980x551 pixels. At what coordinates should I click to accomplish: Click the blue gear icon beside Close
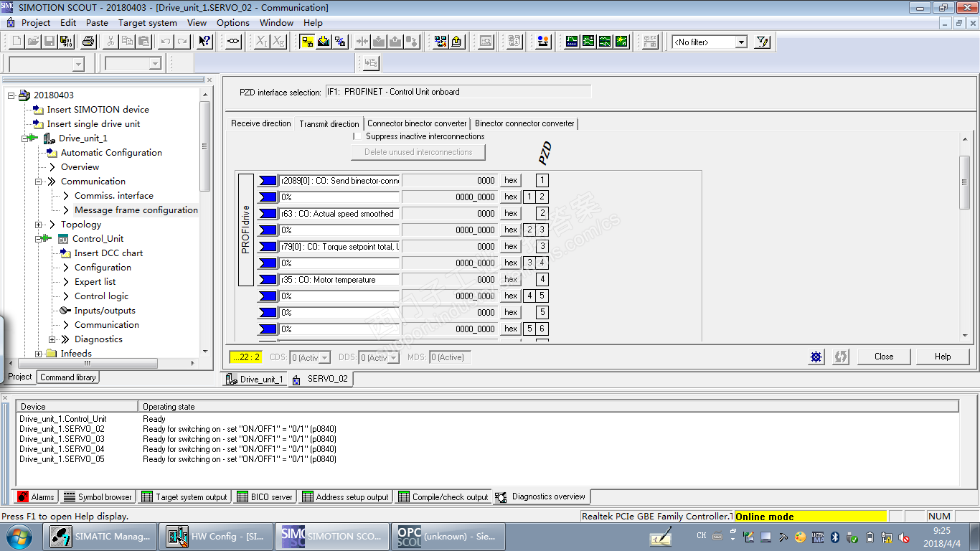click(x=816, y=357)
